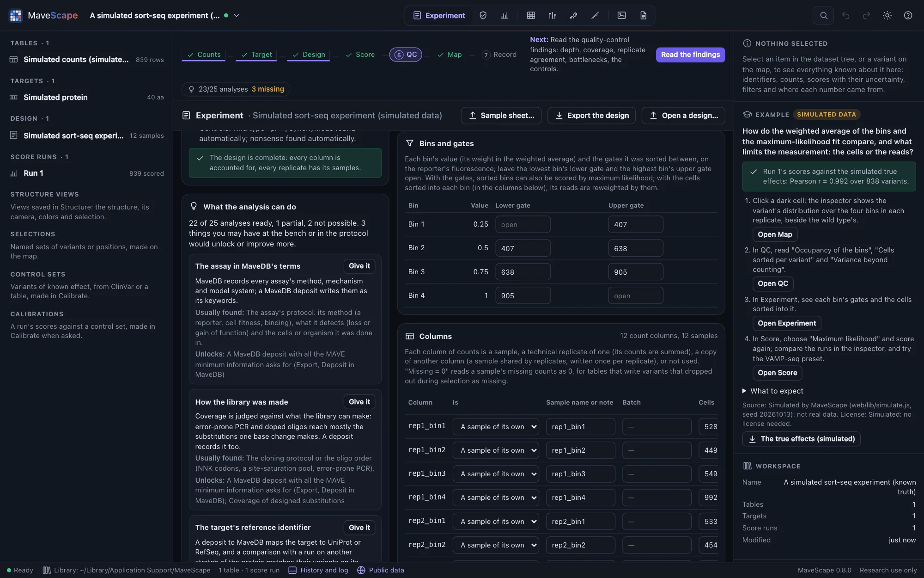Open the bar-chart Score view icon
The height and width of the screenshot is (578, 924).
point(505,15)
